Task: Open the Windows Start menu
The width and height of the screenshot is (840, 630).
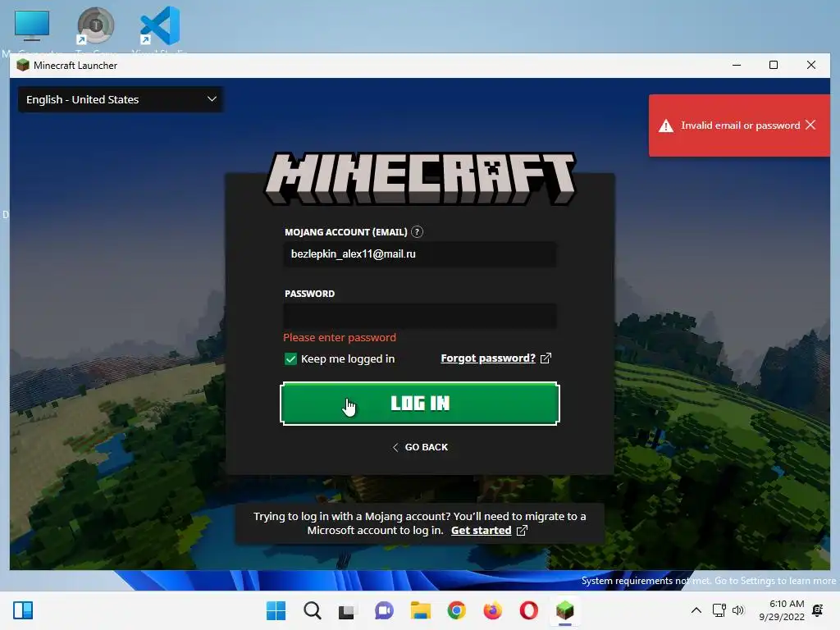Action: point(276,610)
